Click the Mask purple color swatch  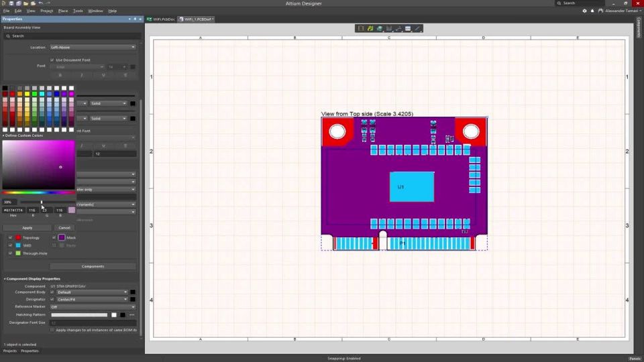62,237
